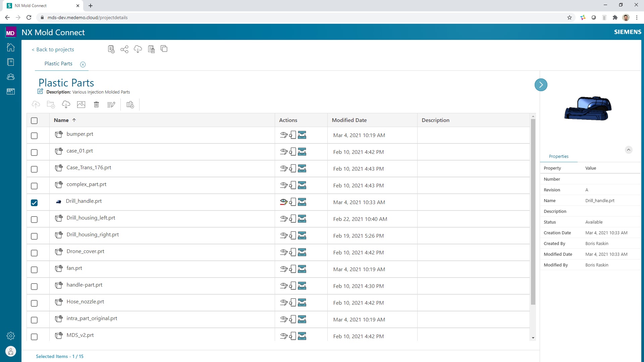The image size is (644, 362).
Task: Check the fan.prt checkbox
Action: pos(34,270)
